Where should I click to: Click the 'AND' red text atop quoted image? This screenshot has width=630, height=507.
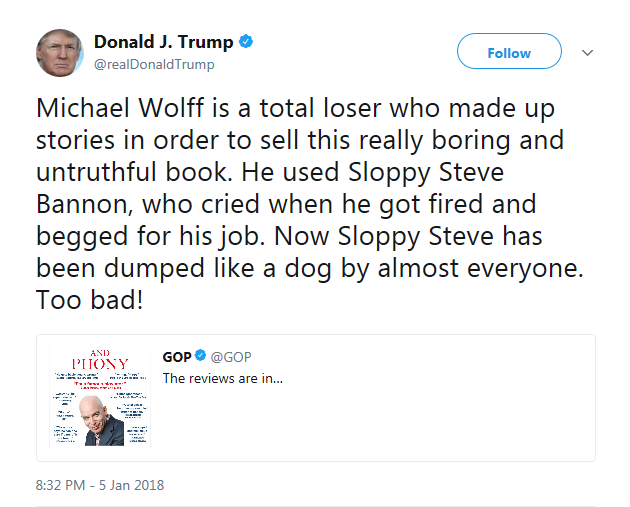(100, 353)
